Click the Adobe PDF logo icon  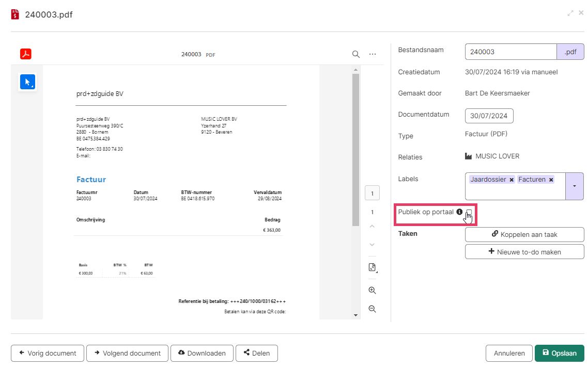point(26,54)
